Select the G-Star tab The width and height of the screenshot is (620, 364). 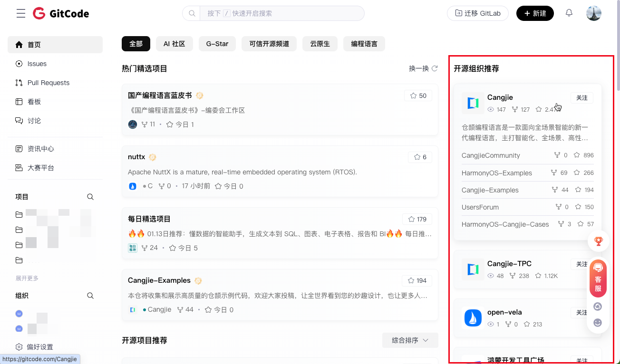[217, 44]
